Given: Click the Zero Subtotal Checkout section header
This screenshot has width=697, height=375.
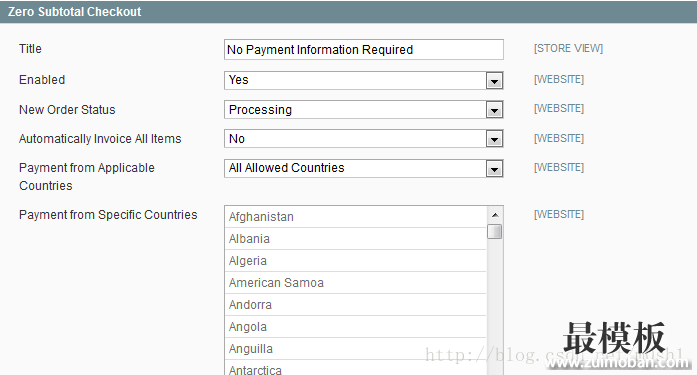Looking at the screenshot, I should click(x=348, y=12).
